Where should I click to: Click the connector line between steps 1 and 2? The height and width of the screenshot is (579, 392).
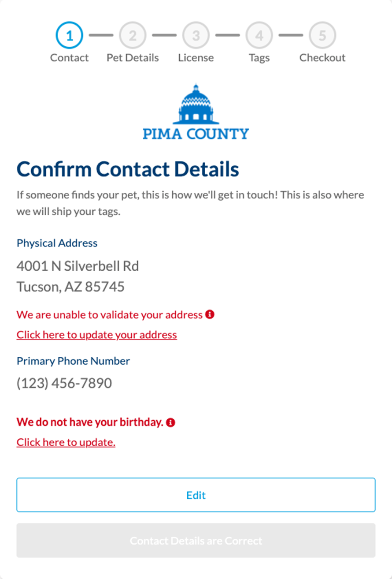101,35
